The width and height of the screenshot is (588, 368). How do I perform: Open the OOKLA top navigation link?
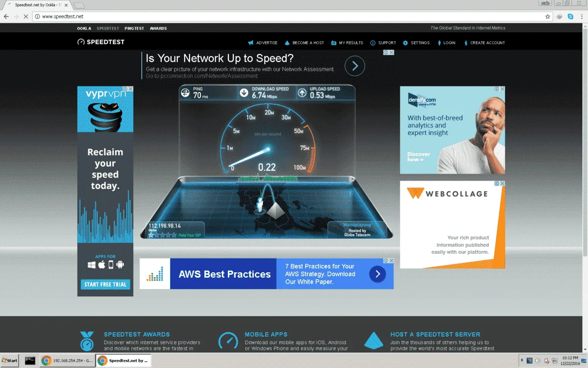(x=84, y=28)
